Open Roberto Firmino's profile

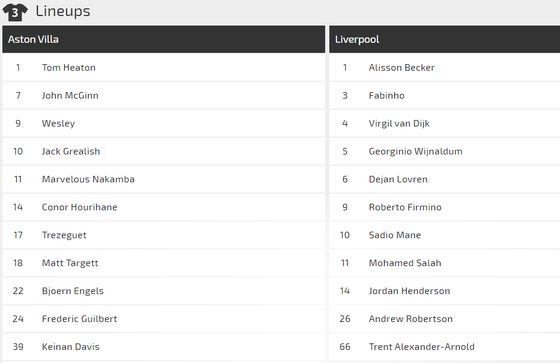405,207
